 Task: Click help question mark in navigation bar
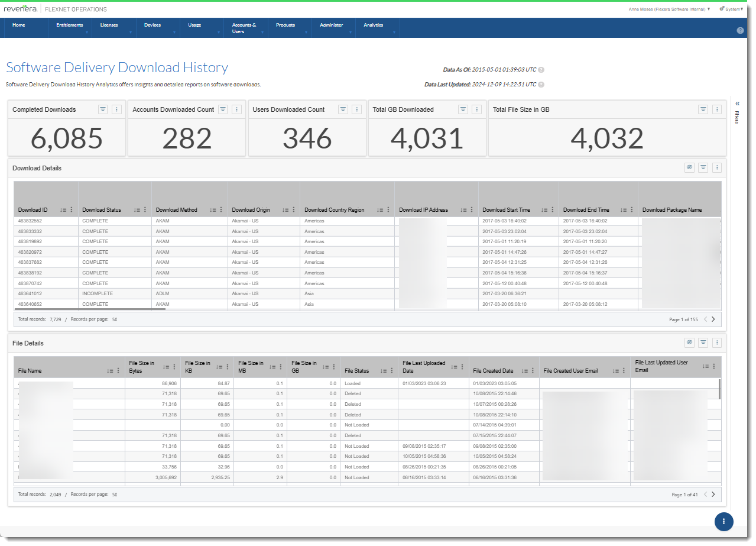click(740, 30)
